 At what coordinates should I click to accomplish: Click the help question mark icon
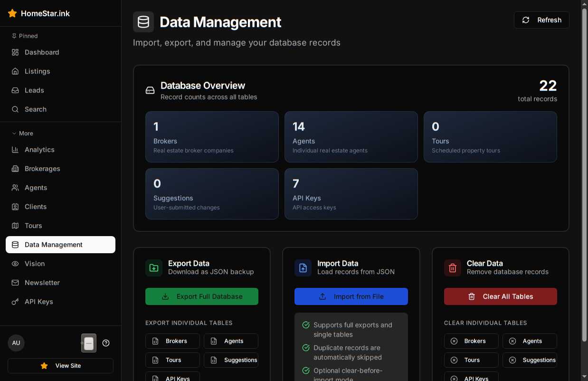pos(106,343)
